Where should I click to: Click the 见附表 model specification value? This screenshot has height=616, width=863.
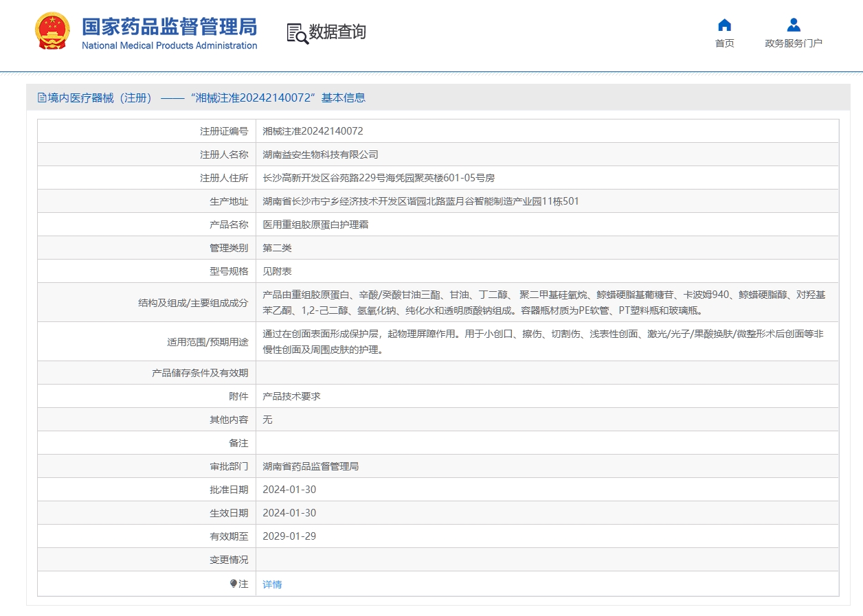coord(277,271)
